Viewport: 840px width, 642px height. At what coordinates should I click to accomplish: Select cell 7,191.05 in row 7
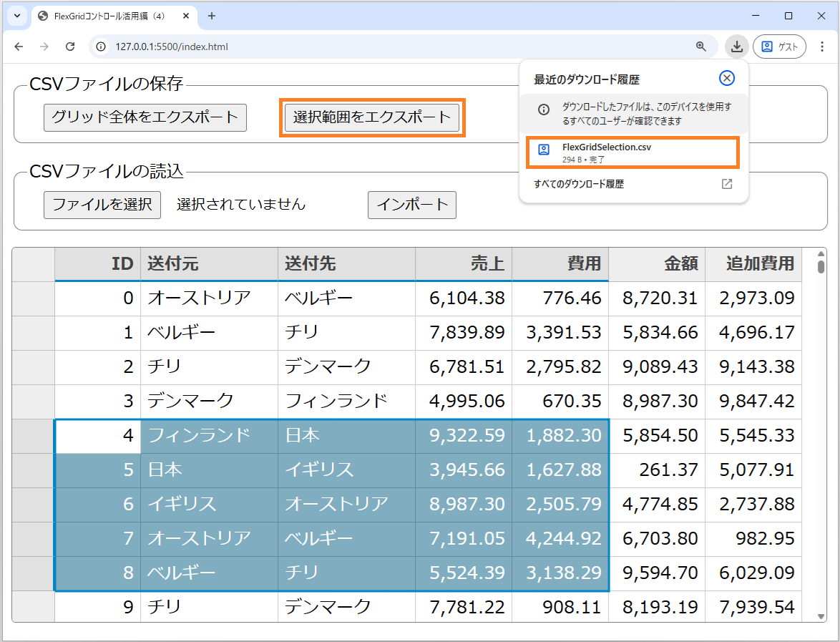(464, 538)
